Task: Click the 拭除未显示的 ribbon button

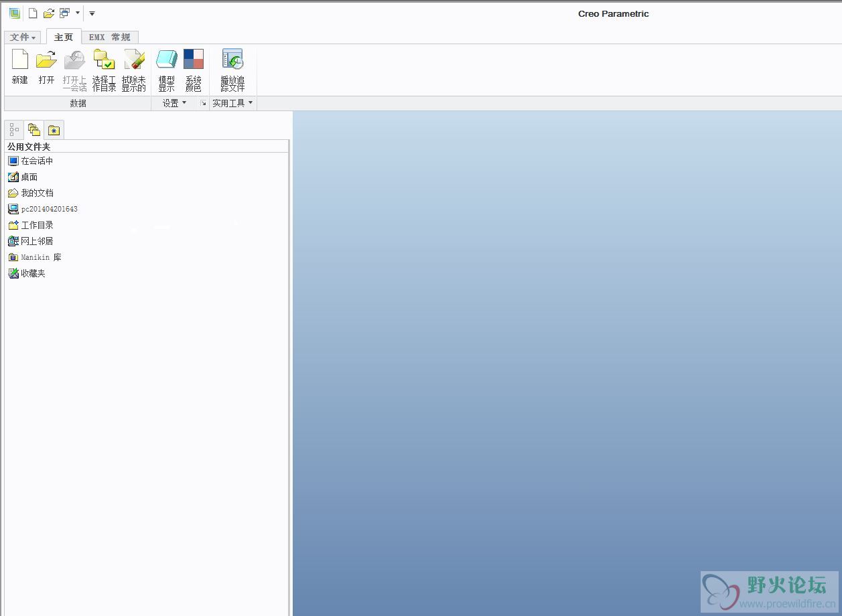Action: (x=134, y=70)
